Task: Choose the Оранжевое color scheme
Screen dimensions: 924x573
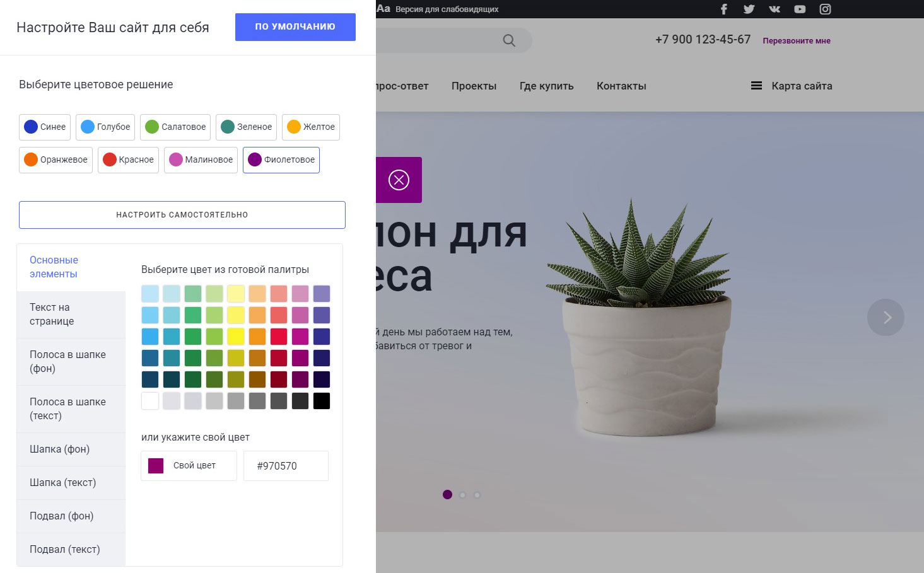Action: tap(56, 159)
